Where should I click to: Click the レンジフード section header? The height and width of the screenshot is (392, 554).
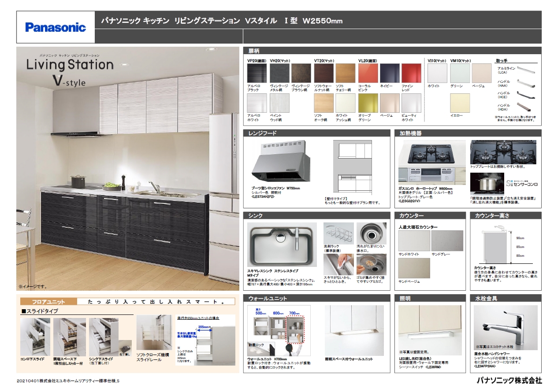317,133
